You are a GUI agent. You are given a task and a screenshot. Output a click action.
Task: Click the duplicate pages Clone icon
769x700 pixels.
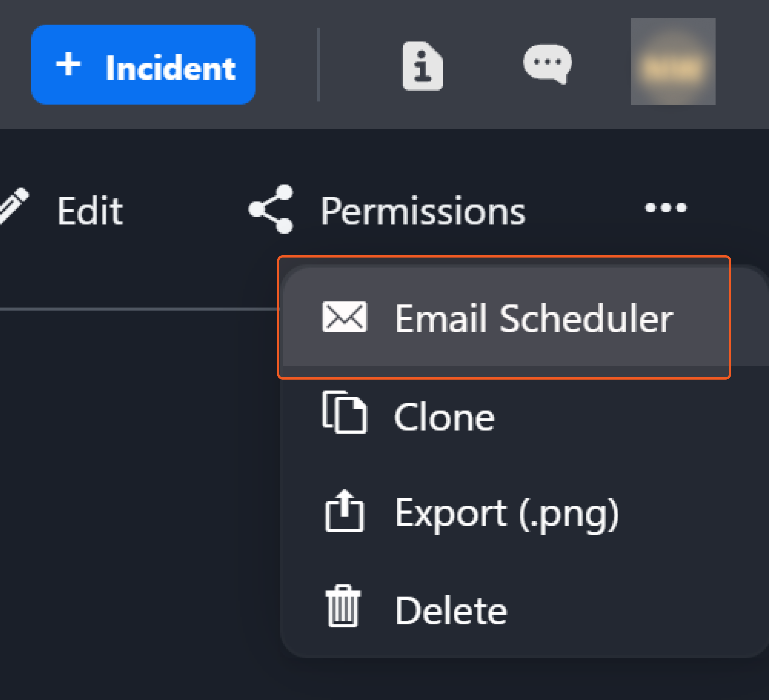pyautogui.click(x=344, y=412)
